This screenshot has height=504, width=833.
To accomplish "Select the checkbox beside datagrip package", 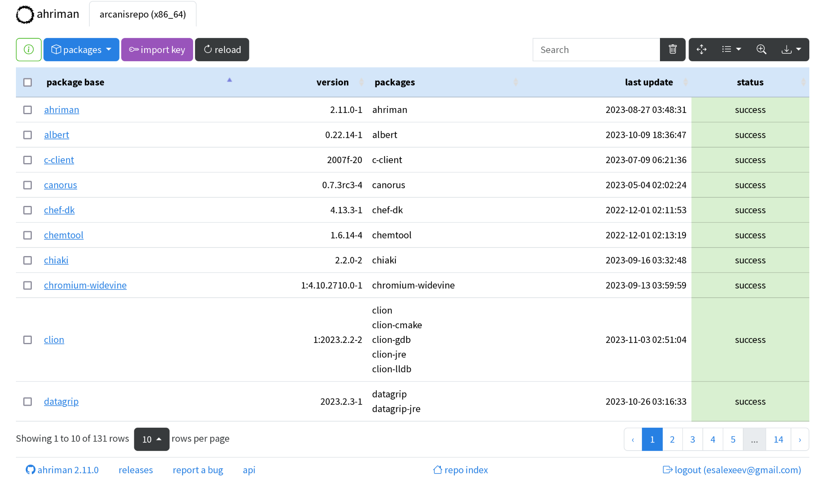I will point(27,402).
